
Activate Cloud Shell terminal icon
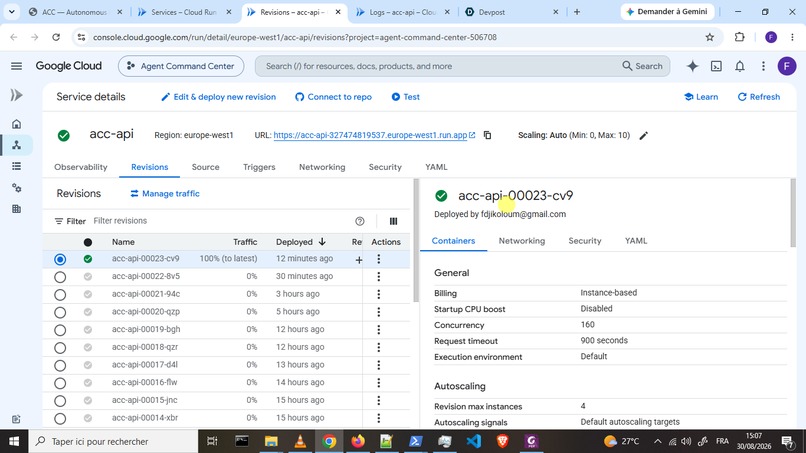point(716,66)
